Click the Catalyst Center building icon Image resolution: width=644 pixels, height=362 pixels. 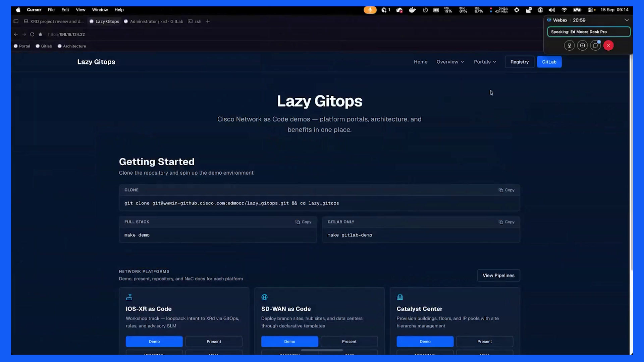click(400, 297)
